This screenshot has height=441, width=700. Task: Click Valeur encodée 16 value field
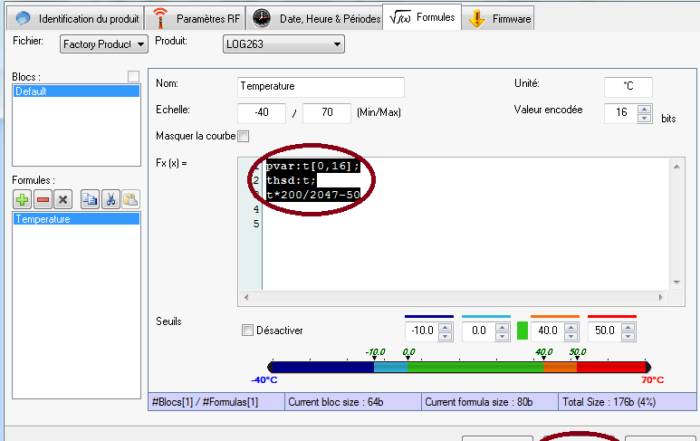click(621, 113)
